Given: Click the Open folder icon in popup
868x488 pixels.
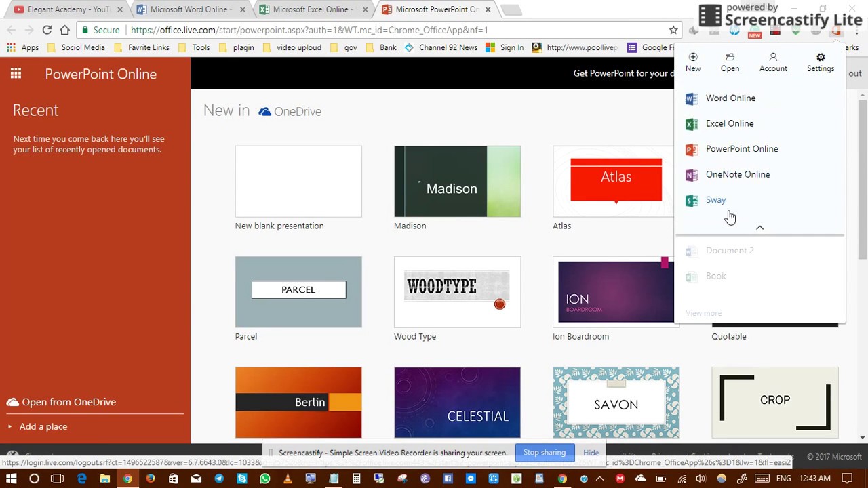Looking at the screenshot, I should point(730,62).
